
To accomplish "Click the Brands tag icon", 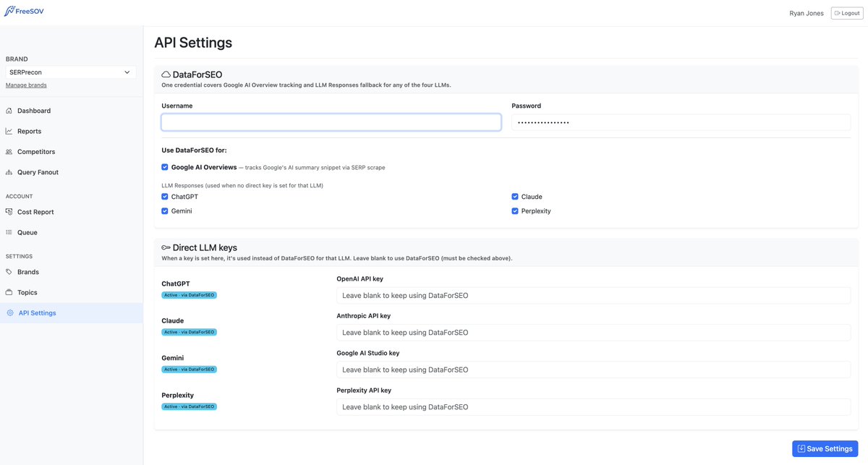I will click(x=9, y=272).
